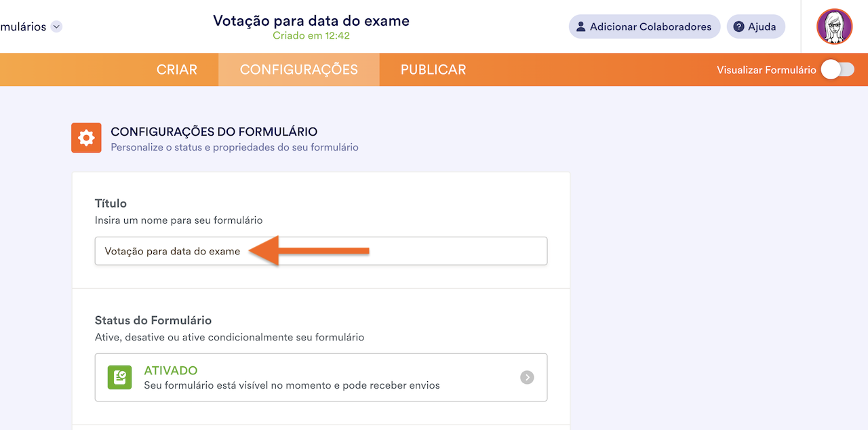Click the form name in the header

pyautogui.click(x=311, y=20)
